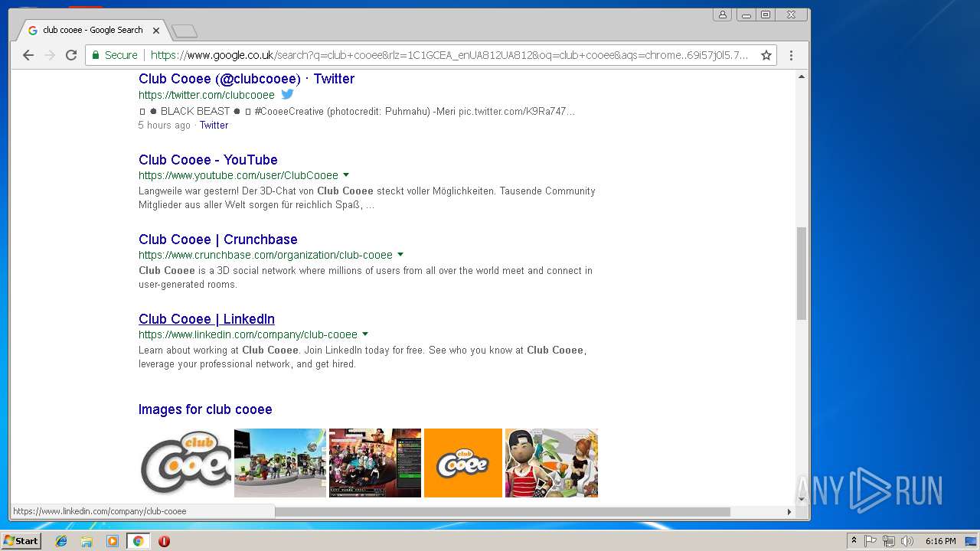This screenshot has width=980, height=551.
Task: Open the Twitter link after 5 hours ago
Action: [x=214, y=126]
